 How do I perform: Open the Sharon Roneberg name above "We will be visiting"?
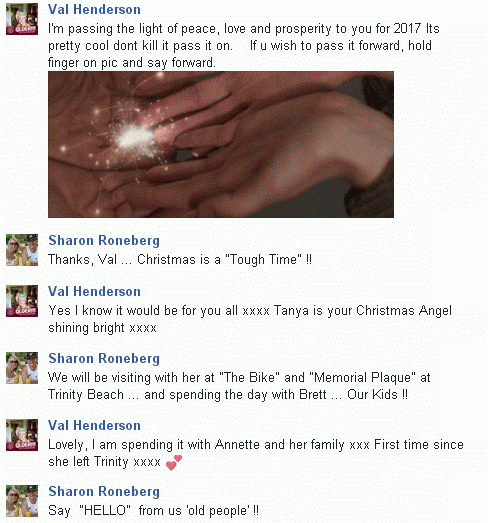(104, 359)
